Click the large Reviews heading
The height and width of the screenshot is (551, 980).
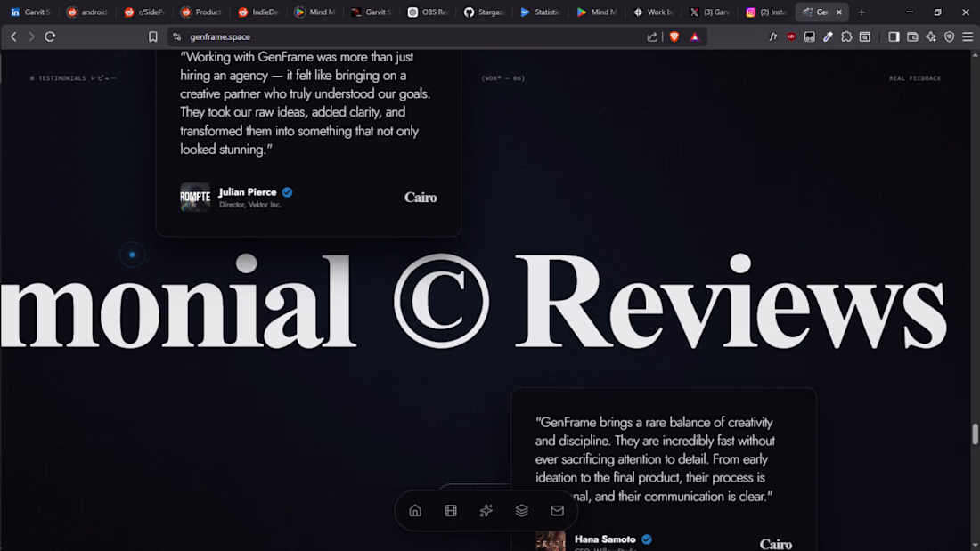730,301
